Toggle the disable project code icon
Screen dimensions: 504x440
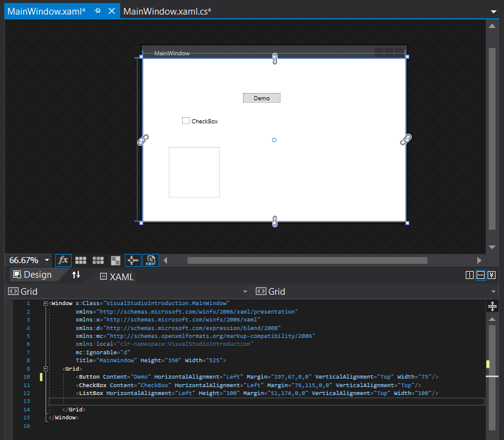pos(151,260)
